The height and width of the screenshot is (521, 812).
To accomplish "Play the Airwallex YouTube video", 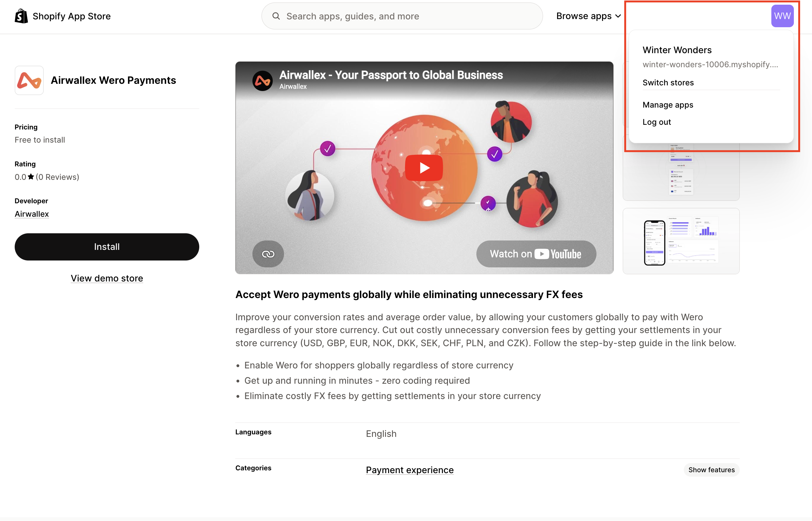I will coord(424,168).
